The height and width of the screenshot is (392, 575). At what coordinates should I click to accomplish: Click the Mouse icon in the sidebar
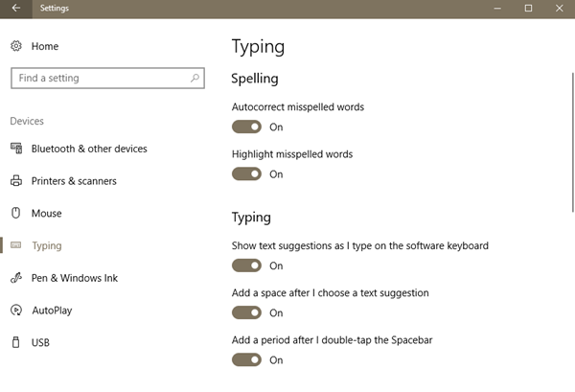[x=15, y=213]
